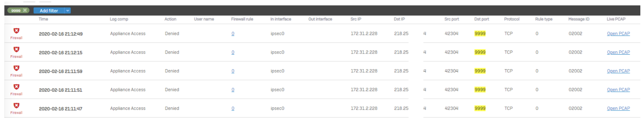Click the Firewall shield icon for 21:11:51

16,87
